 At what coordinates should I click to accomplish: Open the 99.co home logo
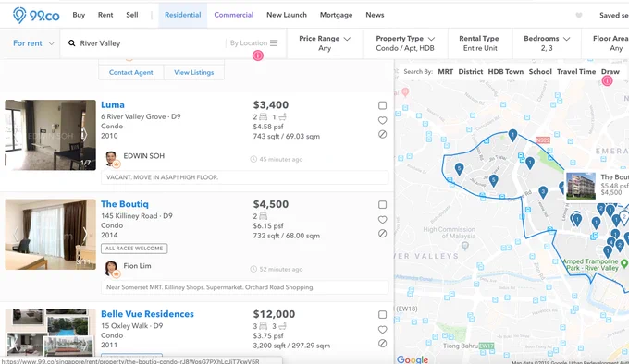pos(36,15)
